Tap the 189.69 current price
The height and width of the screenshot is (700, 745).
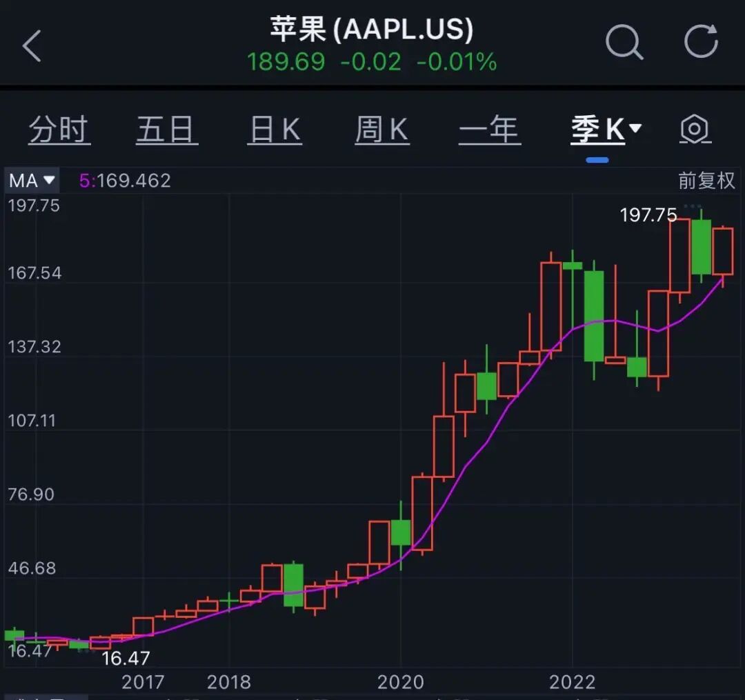286,62
